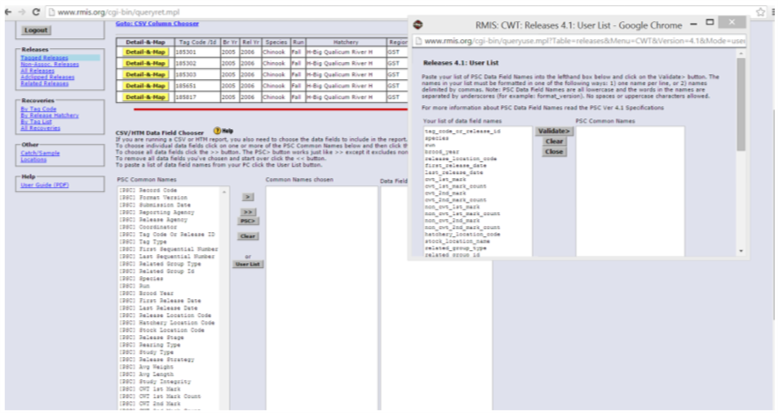Screen dimensions: 778x413
Task: Click PSC Common Names list scroll-up arrow
Action: click(x=224, y=192)
